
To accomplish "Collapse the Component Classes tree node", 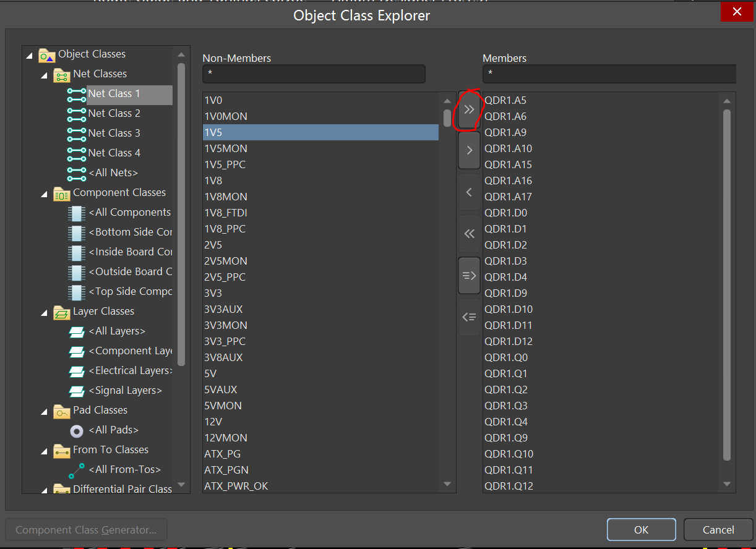I will tap(45, 194).
